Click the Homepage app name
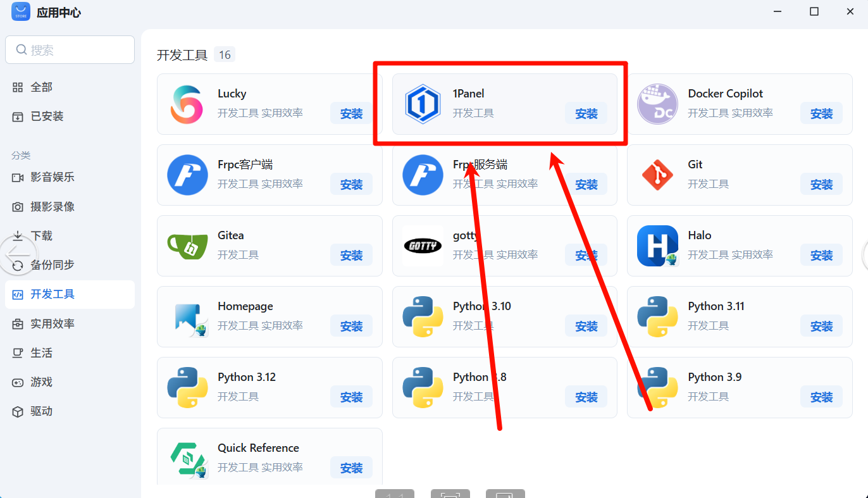Screen dimensions: 868x498 245,306
